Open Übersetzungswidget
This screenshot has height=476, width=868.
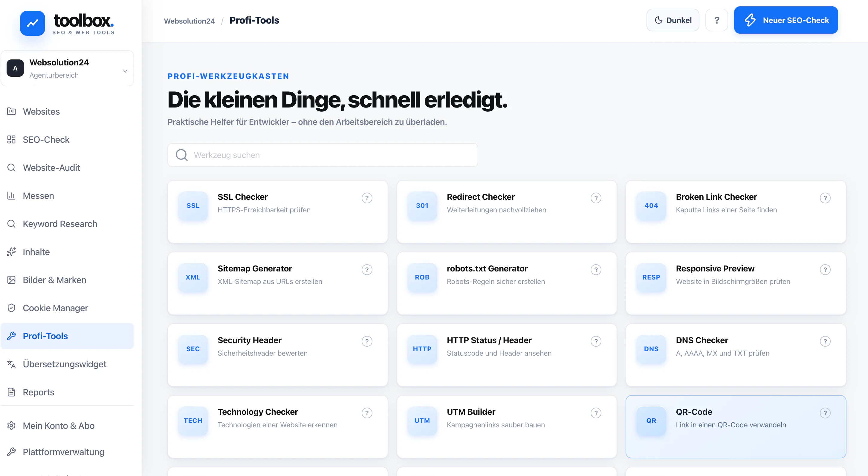click(x=67, y=364)
